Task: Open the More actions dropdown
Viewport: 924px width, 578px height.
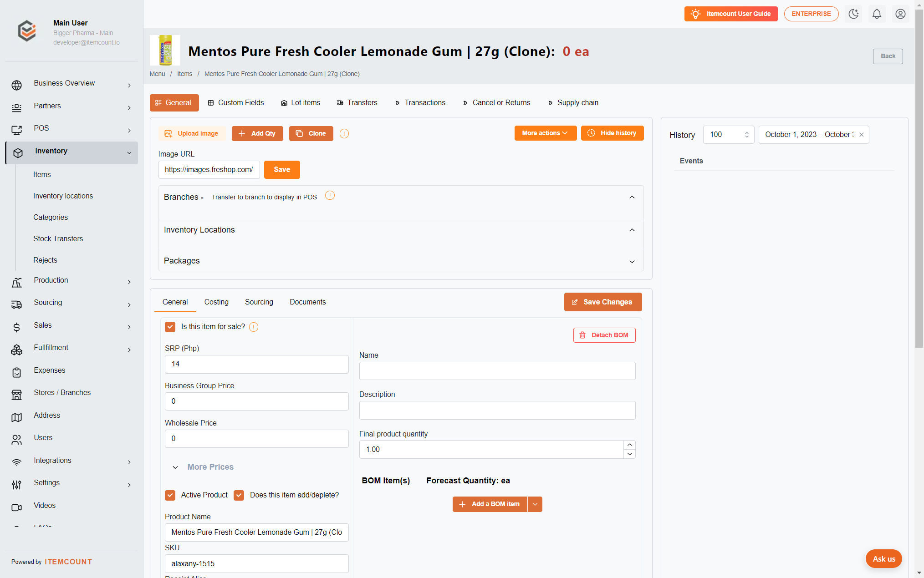Action: click(x=546, y=133)
